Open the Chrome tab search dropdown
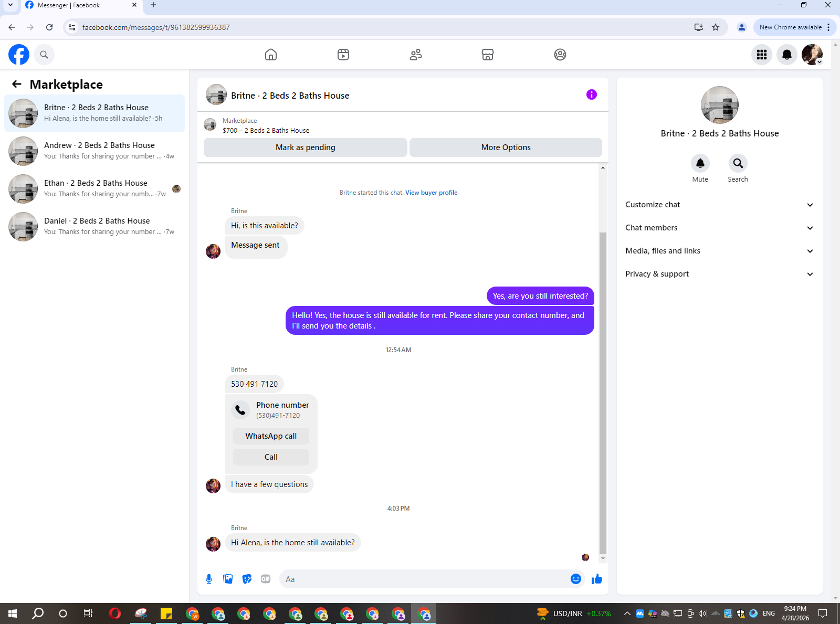Viewport: 840px width, 624px height. pyautogui.click(x=10, y=5)
